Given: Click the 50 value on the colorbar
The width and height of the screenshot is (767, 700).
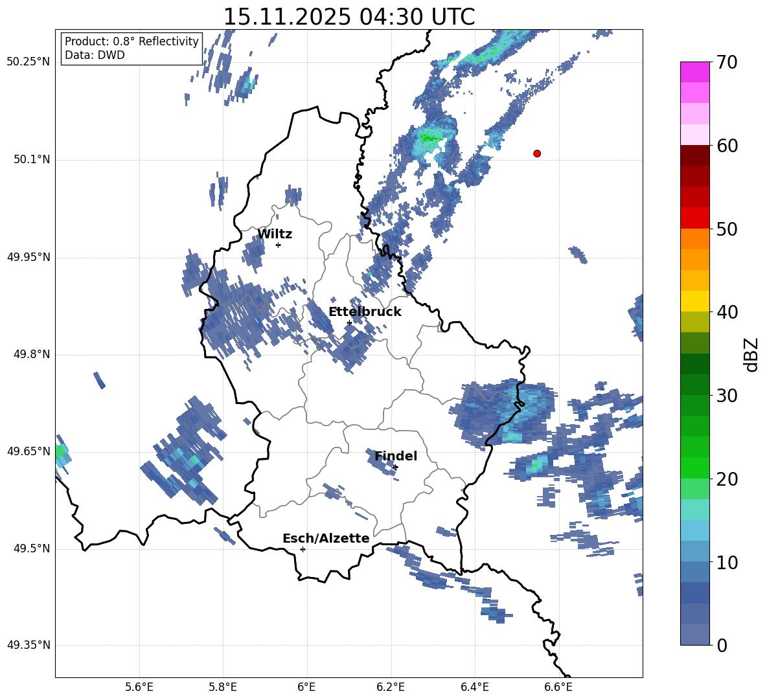Looking at the screenshot, I should click(727, 229).
